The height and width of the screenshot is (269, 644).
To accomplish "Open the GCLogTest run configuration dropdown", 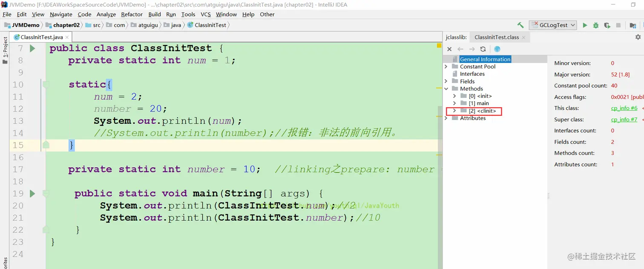I will [x=553, y=25].
